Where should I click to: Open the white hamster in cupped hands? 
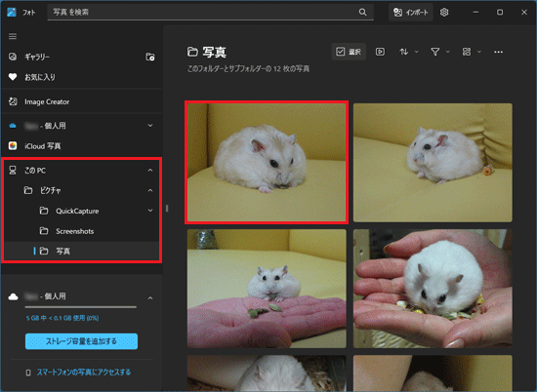click(x=433, y=289)
